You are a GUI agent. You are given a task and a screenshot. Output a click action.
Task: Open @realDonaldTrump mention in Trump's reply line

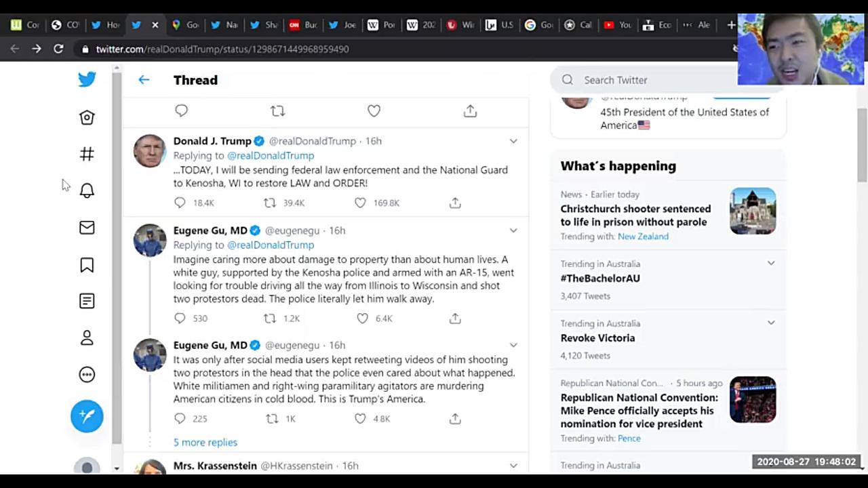[271, 155]
